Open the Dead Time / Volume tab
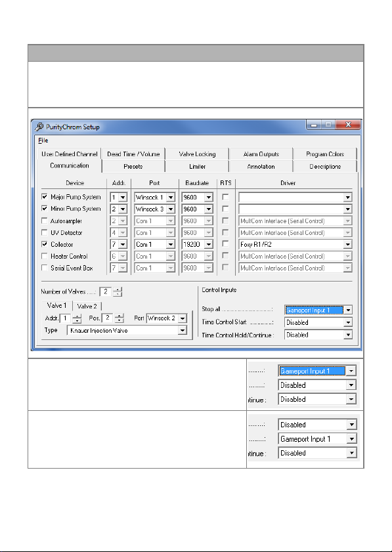This screenshot has width=392, height=552. tap(133, 154)
